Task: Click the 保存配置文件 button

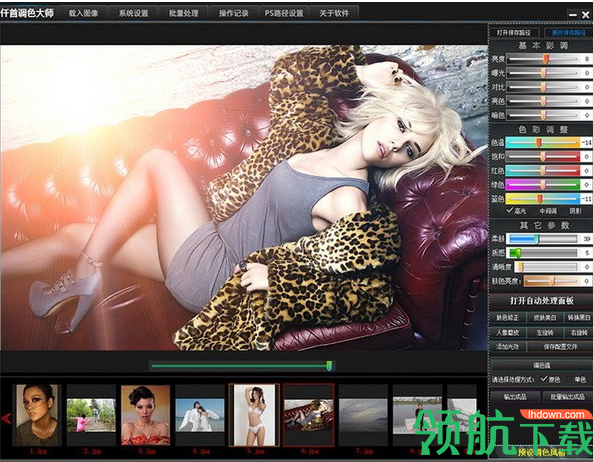Action: pyautogui.click(x=560, y=346)
